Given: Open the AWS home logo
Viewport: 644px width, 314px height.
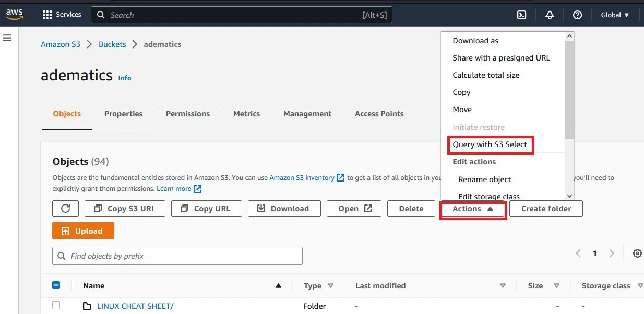Looking at the screenshot, I should (x=15, y=15).
